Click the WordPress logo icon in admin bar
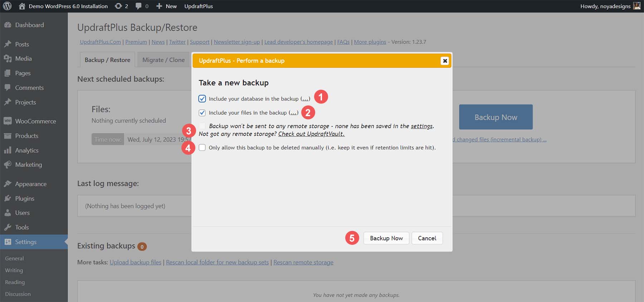Image resolution: width=644 pixels, height=302 pixels. coord(7,6)
